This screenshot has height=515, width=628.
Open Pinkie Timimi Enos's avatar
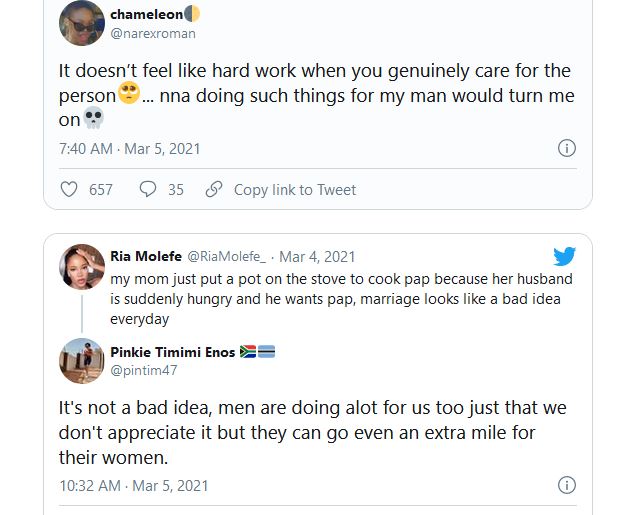coord(82,361)
